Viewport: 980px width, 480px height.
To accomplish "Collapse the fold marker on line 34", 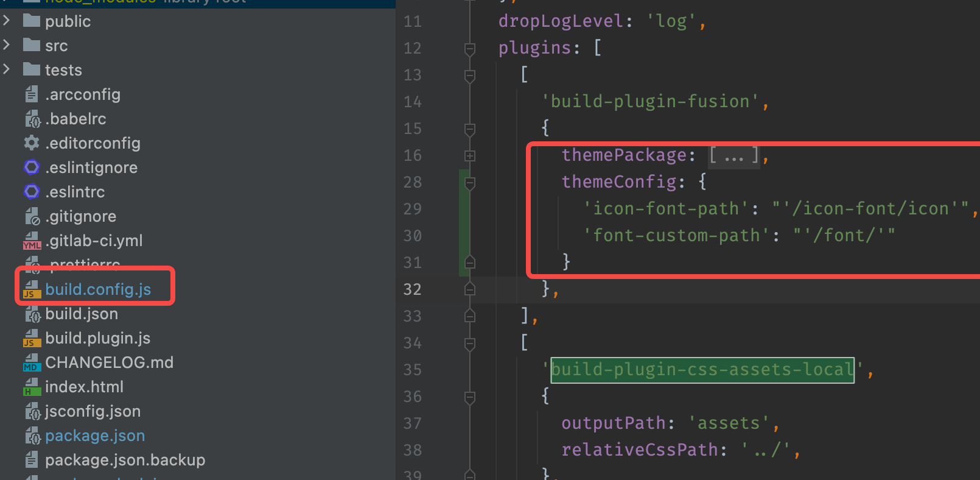I will pos(470,344).
